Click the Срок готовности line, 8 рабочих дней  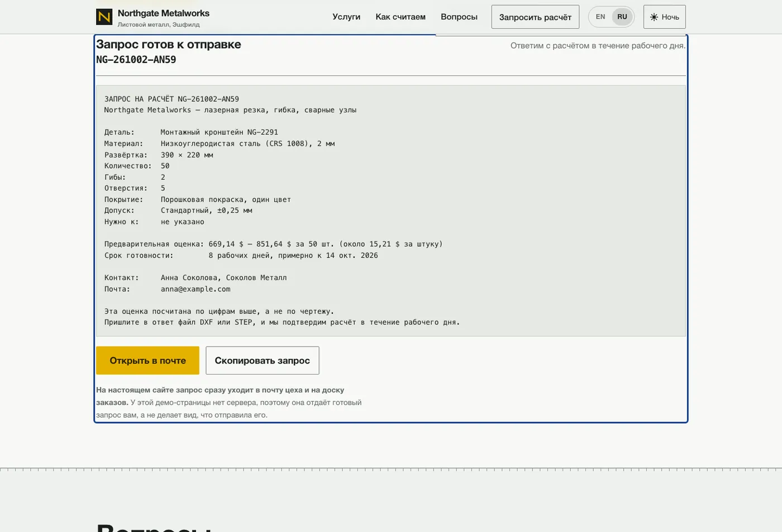(x=241, y=255)
